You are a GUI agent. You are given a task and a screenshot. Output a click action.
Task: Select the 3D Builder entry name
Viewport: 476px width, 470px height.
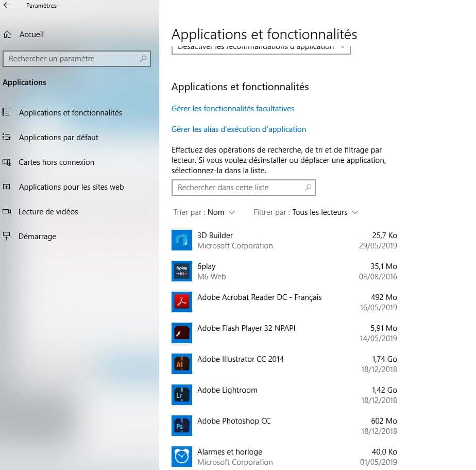pyautogui.click(x=215, y=236)
